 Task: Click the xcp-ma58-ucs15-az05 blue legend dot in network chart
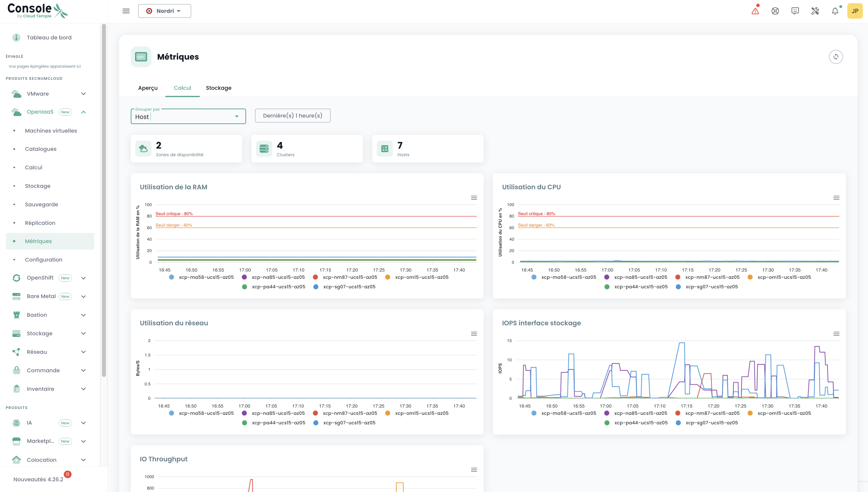pos(172,413)
